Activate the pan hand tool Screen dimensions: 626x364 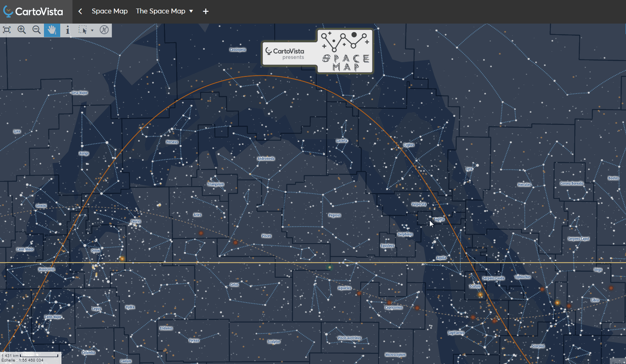click(x=52, y=30)
